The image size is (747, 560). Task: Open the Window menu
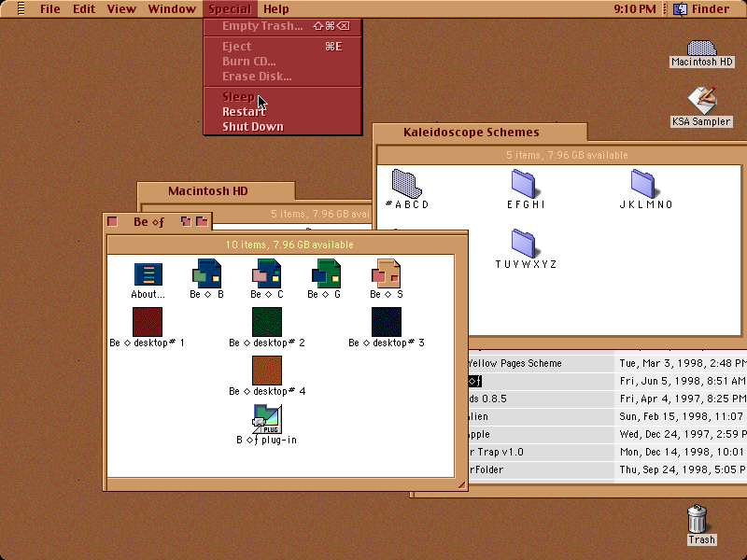tap(172, 8)
